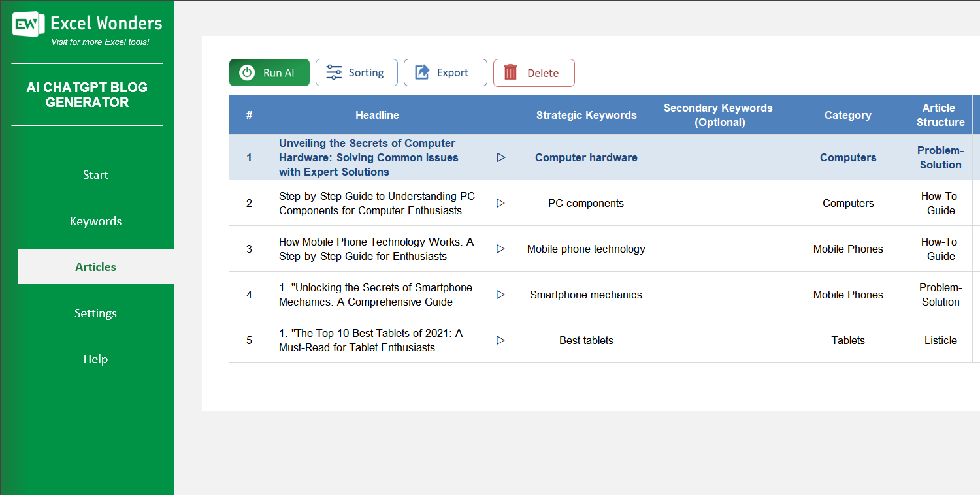Click the play triangle beside the Smartphone Mechanics headline
The image size is (980, 495).
pos(501,295)
